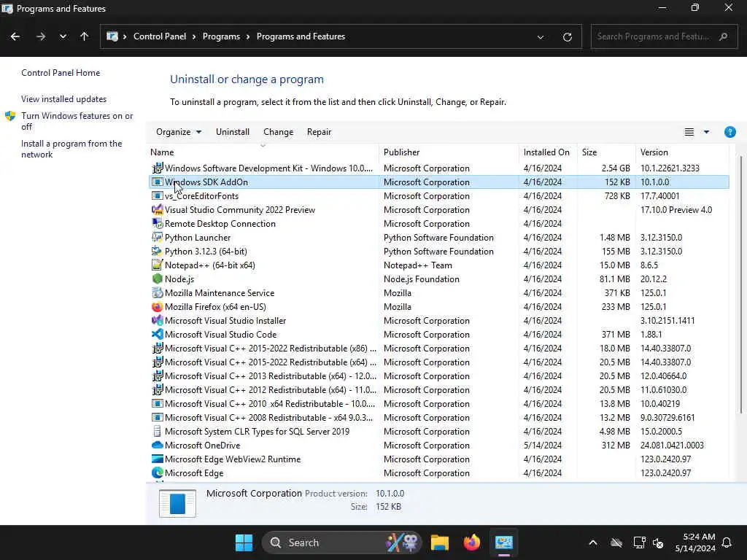Select Microsoft Visual C++ 2013 Redistributable (x64) row
Viewport: 747px width, 560px height.
pos(438,376)
